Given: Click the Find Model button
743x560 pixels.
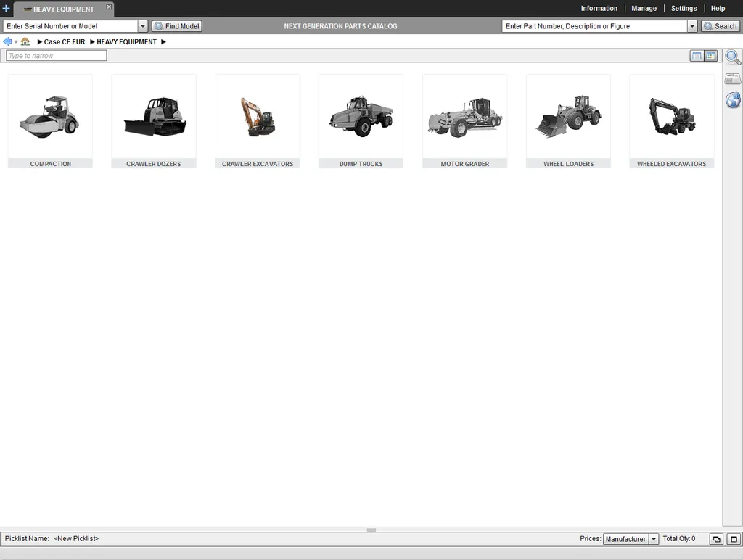Looking at the screenshot, I should pos(177,26).
